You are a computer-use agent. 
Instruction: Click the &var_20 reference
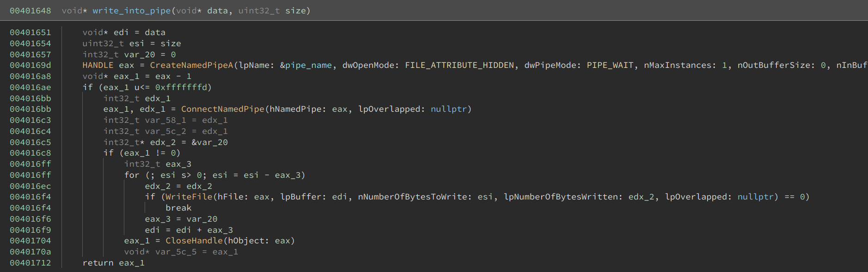(209, 142)
